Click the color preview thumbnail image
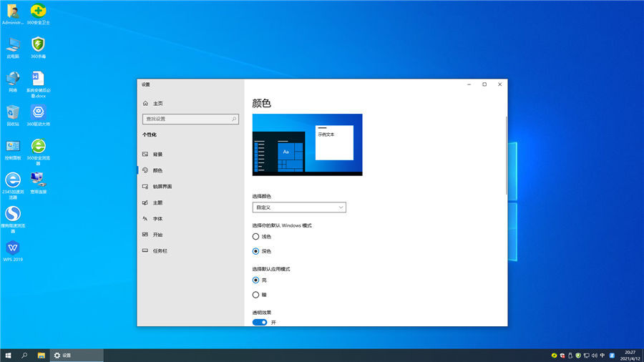 [307, 145]
